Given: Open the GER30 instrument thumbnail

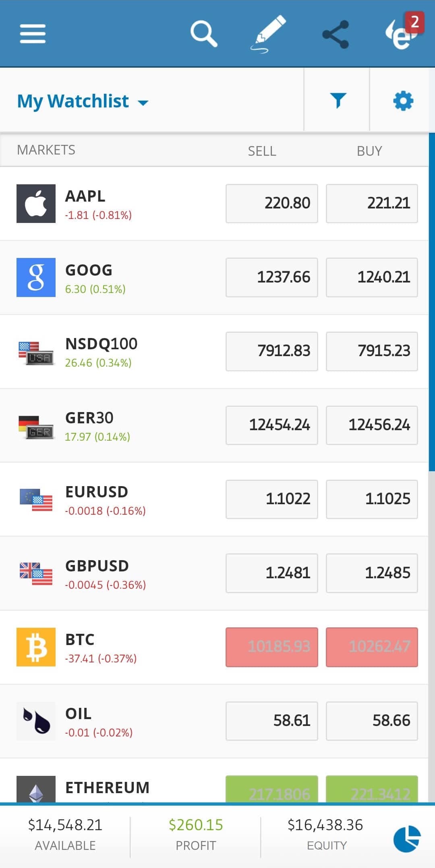Looking at the screenshot, I should tap(36, 426).
